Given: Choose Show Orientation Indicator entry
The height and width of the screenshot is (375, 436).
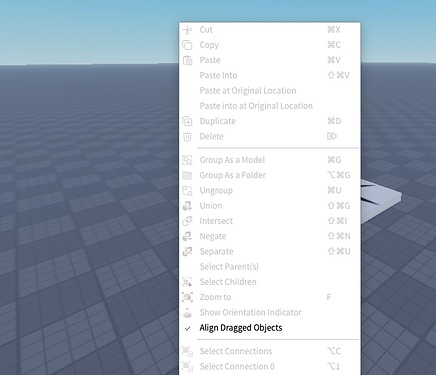Looking at the screenshot, I should tap(270, 312).
